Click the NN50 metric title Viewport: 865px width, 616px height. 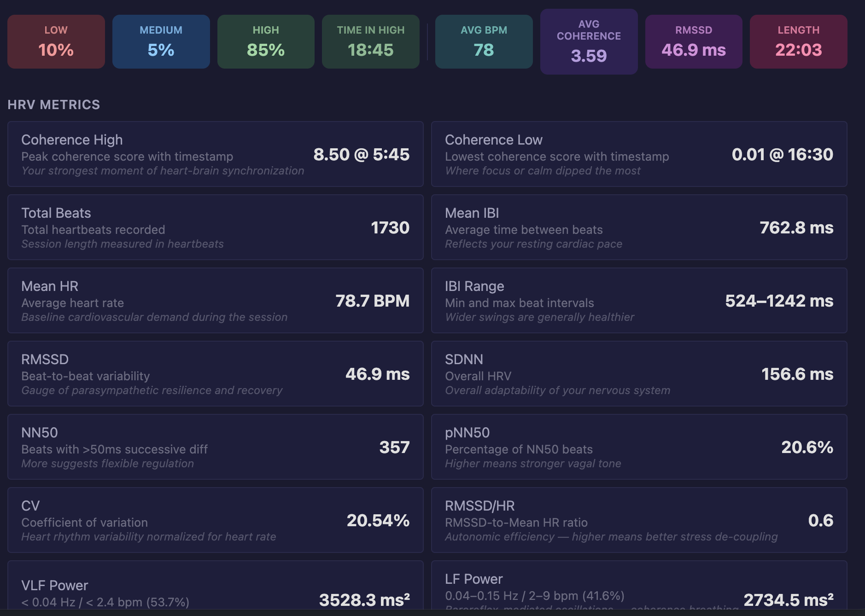pyautogui.click(x=40, y=433)
